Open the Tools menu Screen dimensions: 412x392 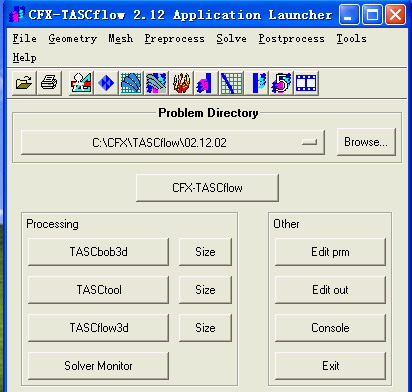[351, 39]
